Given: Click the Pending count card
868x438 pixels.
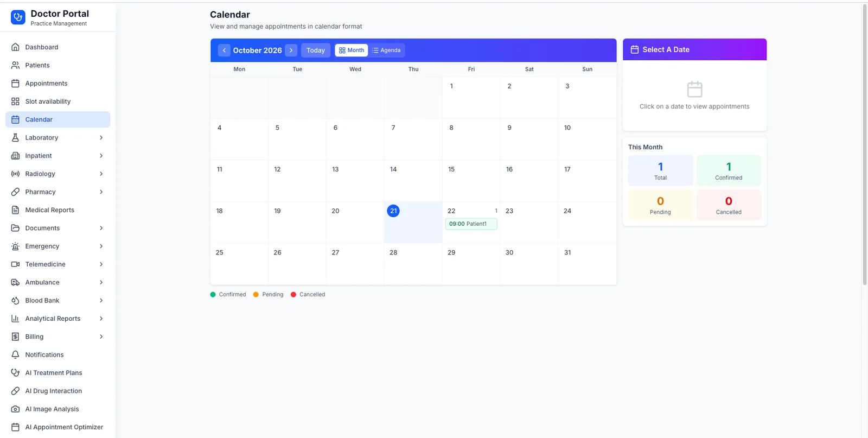Looking at the screenshot, I should coord(660,205).
